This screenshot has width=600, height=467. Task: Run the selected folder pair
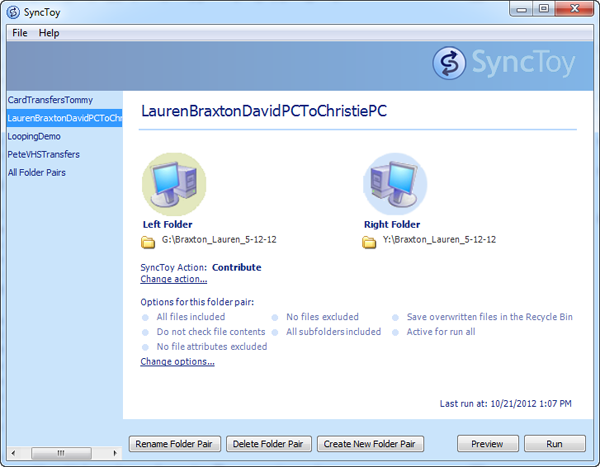point(554,444)
